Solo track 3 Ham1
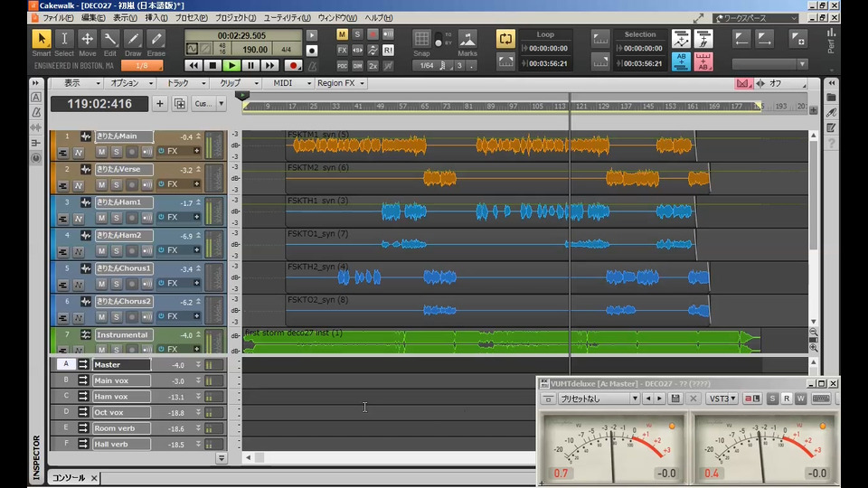This screenshot has height=488, width=868. coord(117,217)
